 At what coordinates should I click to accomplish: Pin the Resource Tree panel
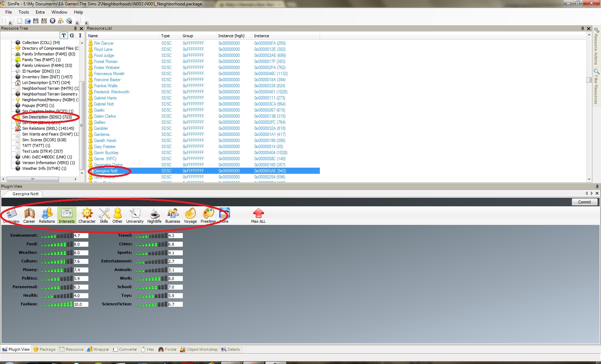point(75,28)
